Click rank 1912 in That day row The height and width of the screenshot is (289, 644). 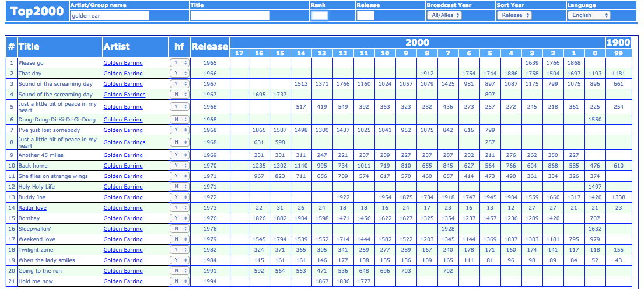click(x=427, y=74)
